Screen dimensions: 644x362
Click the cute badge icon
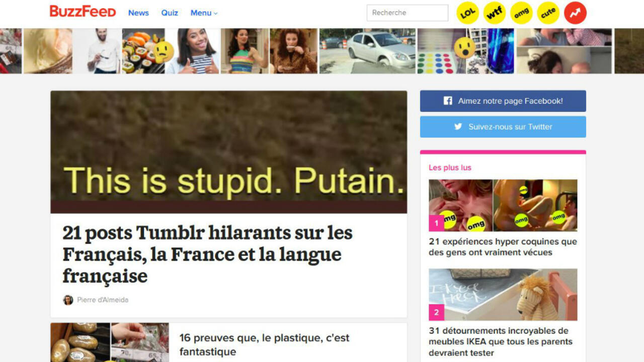[548, 13]
